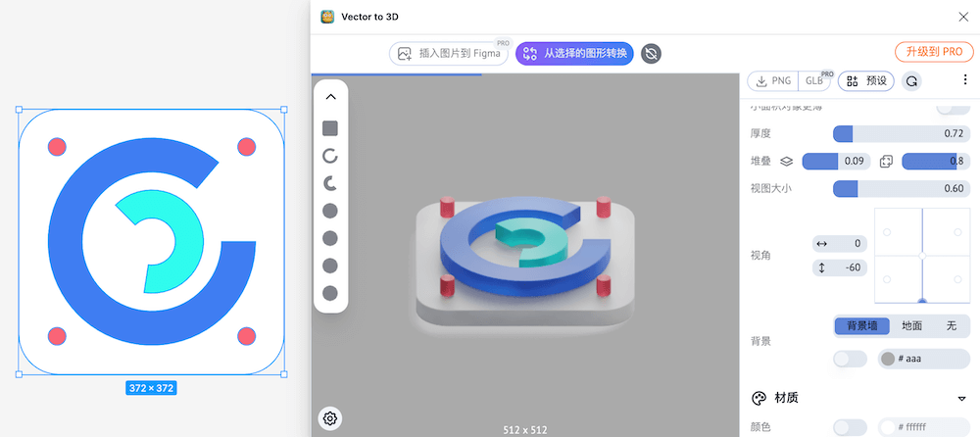This screenshot has width=980, height=437.
Task: Click the stacking layers icon beside 堆叠
Action: (x=787, y=162)
